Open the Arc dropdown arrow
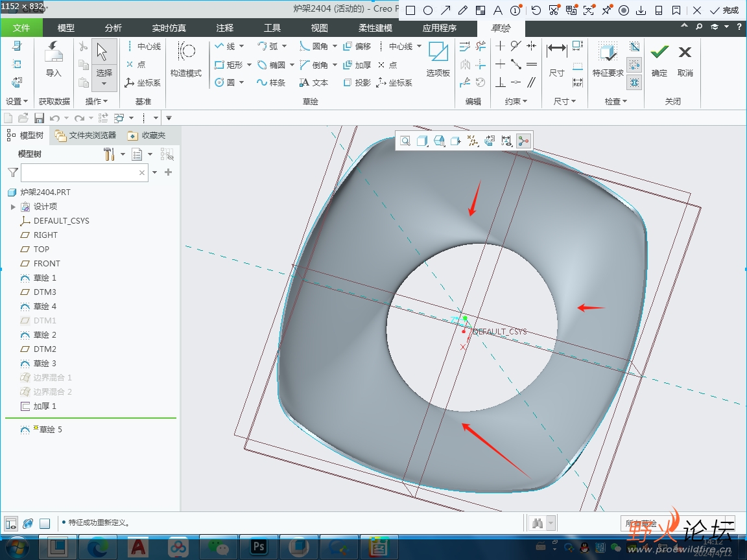 tap(285, 46)
